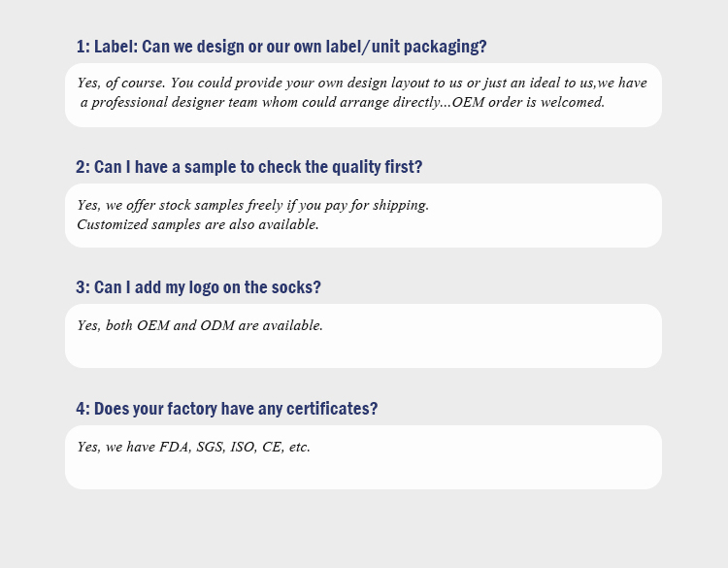Screen dimensions: 728x568
Task: Click the line 'Customized samples are also available'
Action: tap(198, 225)
